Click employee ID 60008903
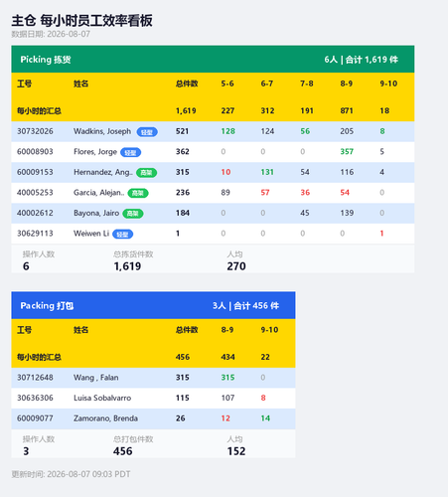The height and width of the screenshot is (497, 448). 35,152
